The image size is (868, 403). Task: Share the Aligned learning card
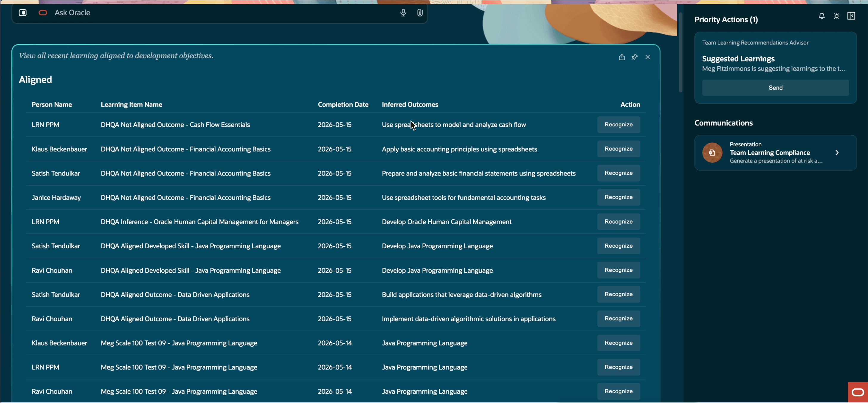[621, 57]
